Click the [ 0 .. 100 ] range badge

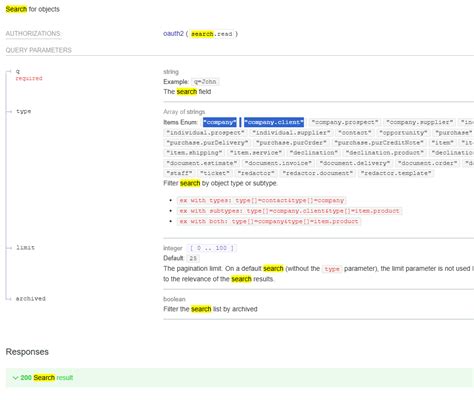(212, 248)
